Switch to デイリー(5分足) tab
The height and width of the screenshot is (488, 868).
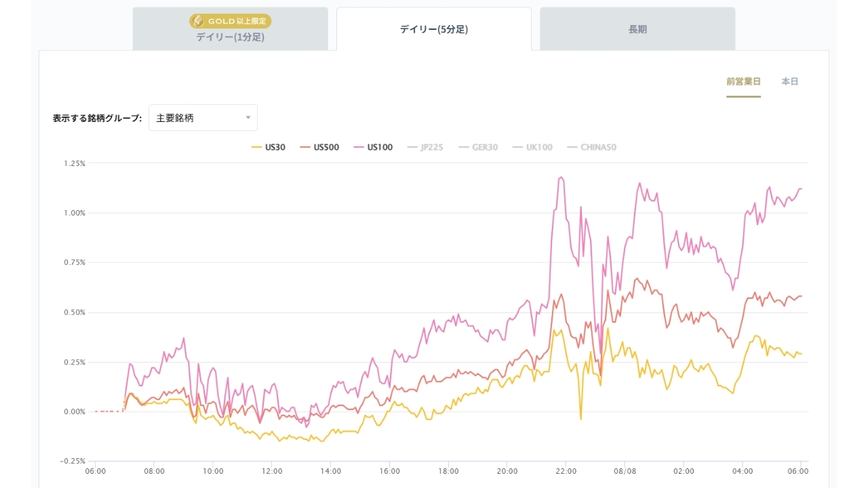point(434,29)
